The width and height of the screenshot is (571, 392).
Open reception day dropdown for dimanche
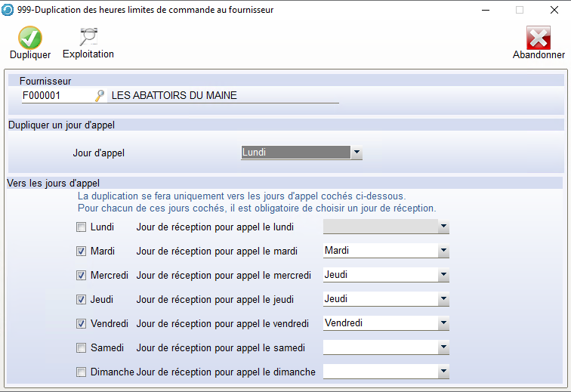[443, 372]
